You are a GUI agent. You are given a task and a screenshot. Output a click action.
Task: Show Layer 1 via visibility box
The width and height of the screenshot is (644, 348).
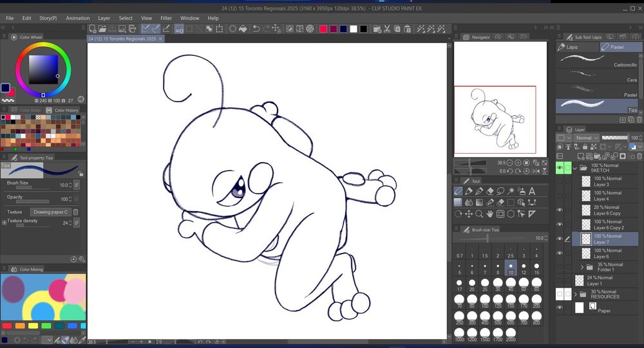(x=560, y=280)
